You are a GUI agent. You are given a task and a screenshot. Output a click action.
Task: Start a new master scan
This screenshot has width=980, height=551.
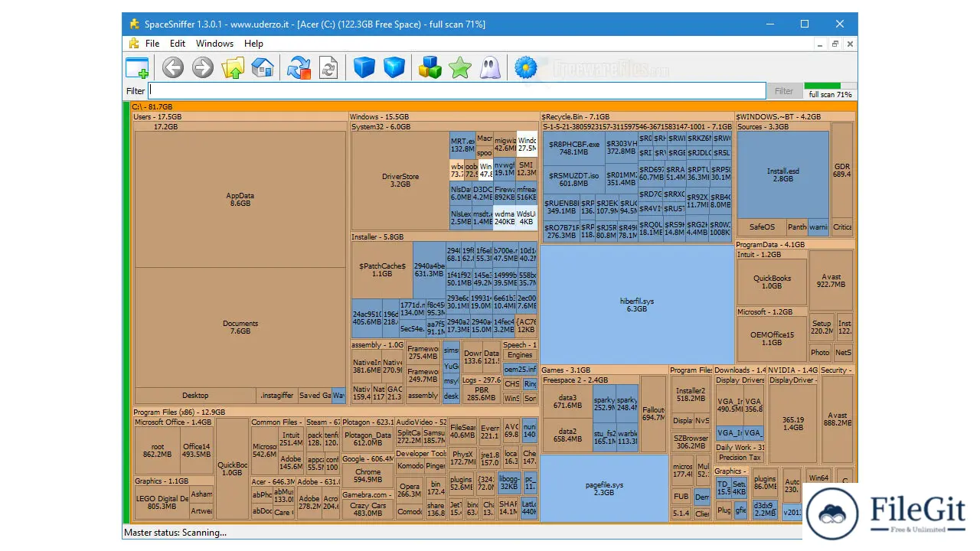pos(299,67)
